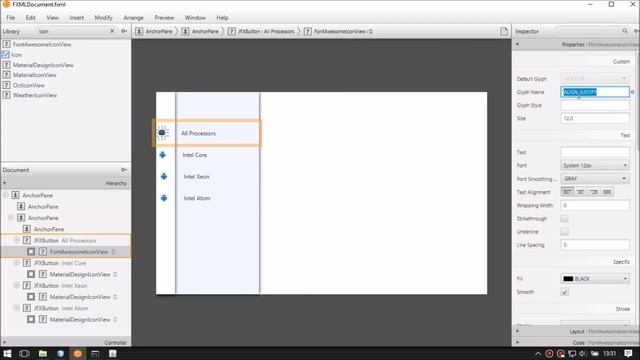The image size is (640, 360).
Task: Collapse the Properties section header in Inspector
Action: click(x=576, y=44)
